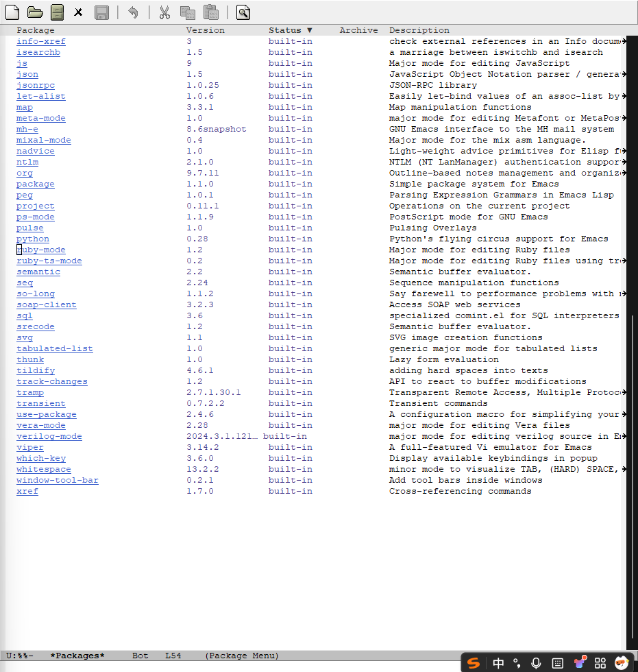Click the Archive column header
638x672 pixels.
point(359,30)
